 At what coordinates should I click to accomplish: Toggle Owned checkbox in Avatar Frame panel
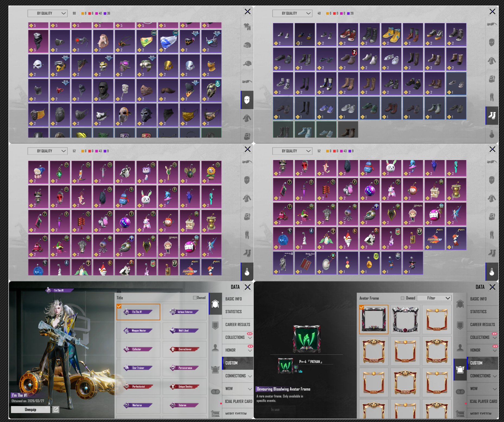(402, 298)
